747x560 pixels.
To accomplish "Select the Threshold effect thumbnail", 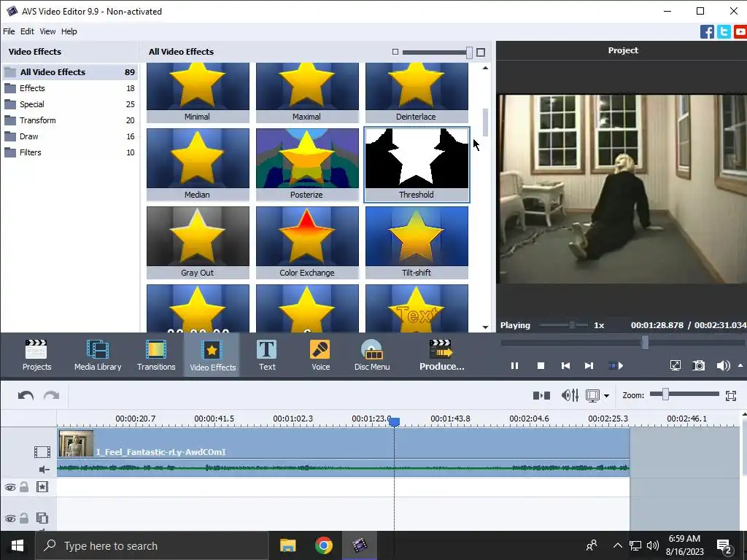I will 417,164.
